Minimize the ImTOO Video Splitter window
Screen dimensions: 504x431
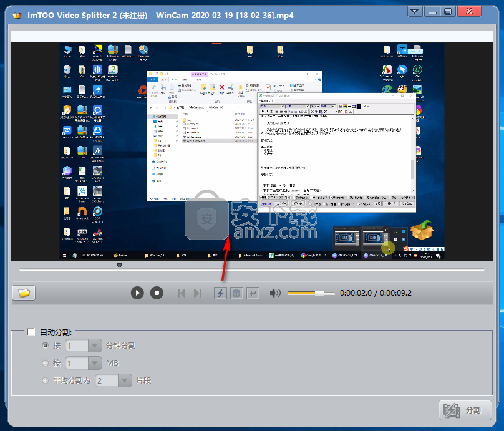click(432, 12)
